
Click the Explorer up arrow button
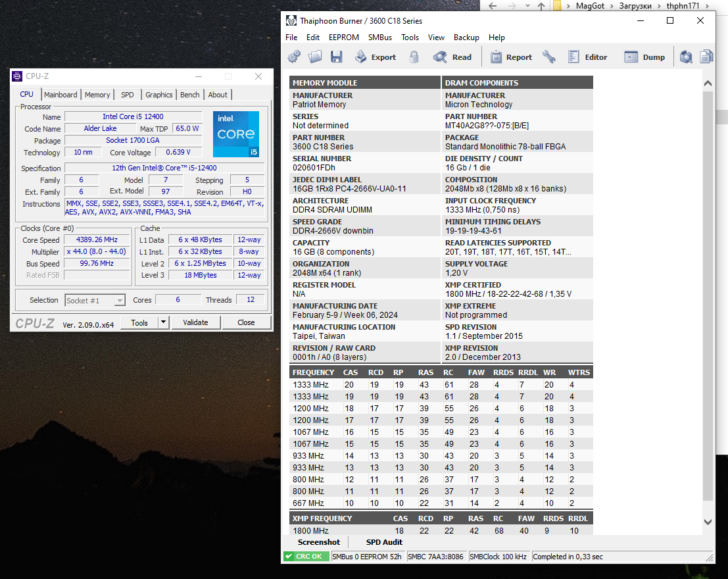click(x=541, y=5)
